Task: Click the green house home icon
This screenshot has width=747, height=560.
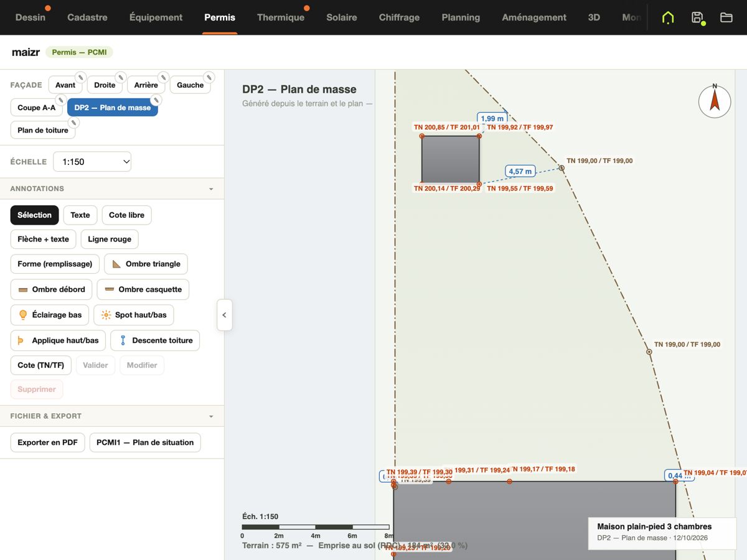Action: (x=668, y=17)
